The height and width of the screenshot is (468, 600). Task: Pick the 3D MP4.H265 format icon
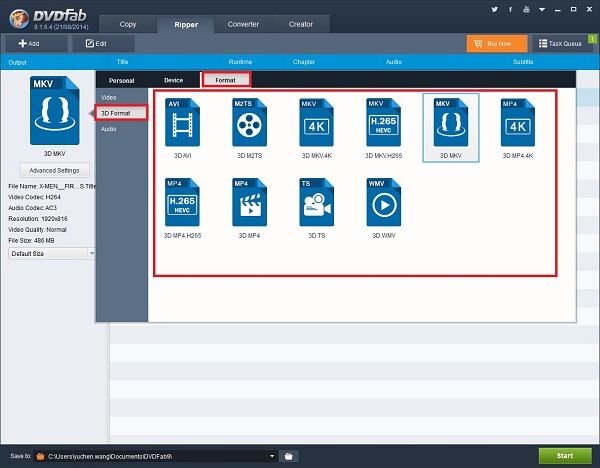pyautogui.click(x=182, y=202)
